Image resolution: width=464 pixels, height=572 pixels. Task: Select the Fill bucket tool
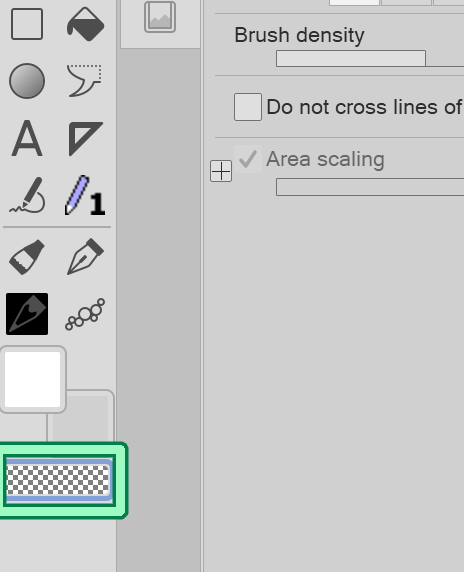[x=85, y=24]
